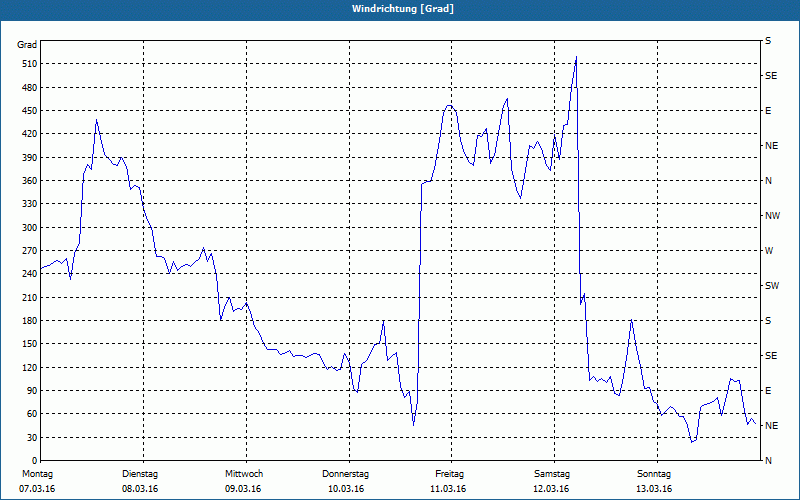800x500 pixels.
Task: Click the W compass label on the right axis
Action: pyautogui.click(x=769, y=251)
